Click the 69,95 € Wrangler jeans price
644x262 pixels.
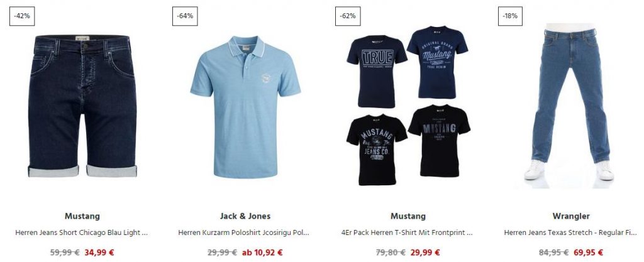(x=588, y=253)
